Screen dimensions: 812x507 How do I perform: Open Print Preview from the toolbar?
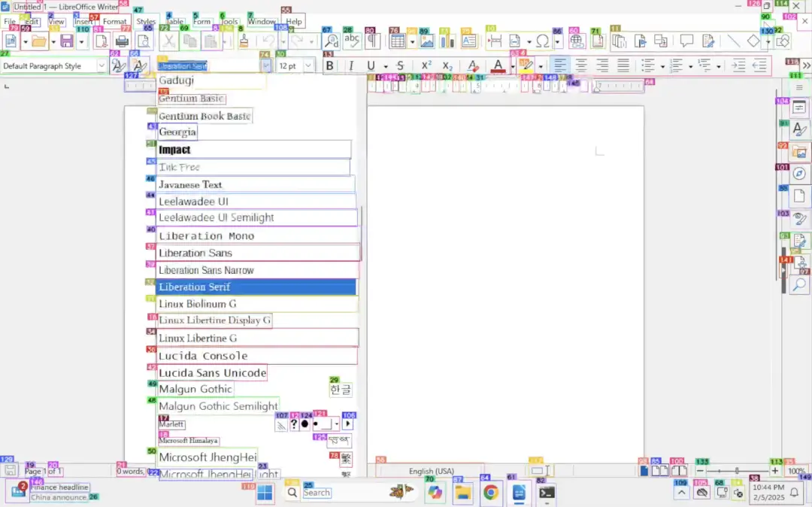(144, 41)
